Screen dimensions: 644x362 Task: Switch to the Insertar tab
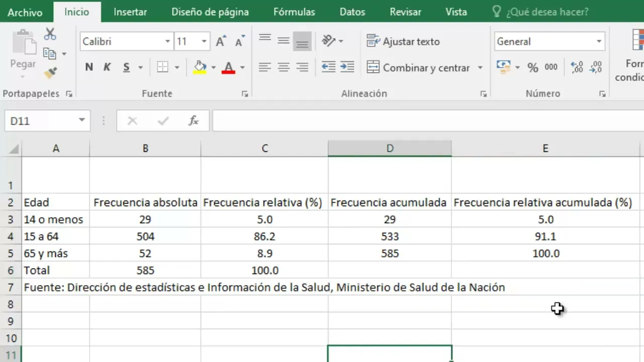click(130, 12)
